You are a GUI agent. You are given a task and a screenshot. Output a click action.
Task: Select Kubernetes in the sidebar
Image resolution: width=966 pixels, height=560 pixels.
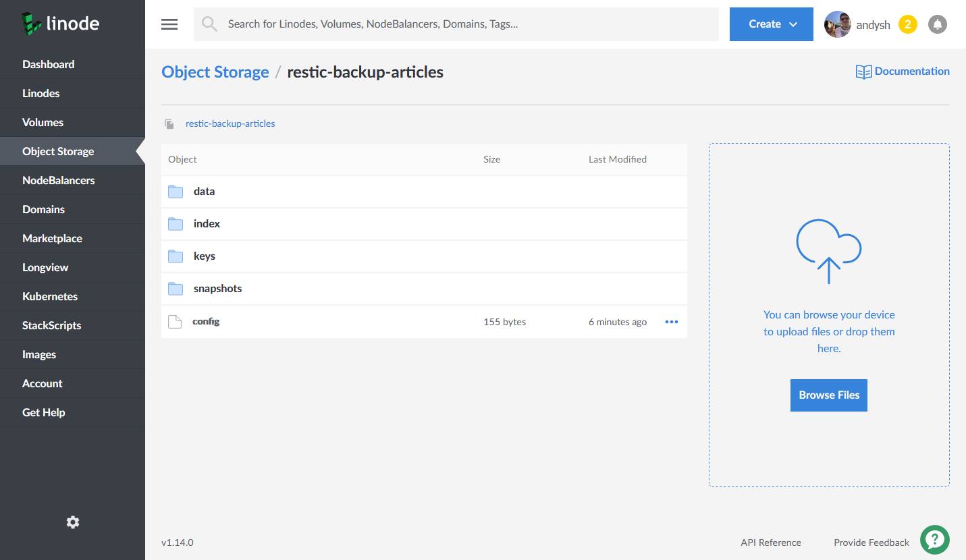[x=50, y=296]
